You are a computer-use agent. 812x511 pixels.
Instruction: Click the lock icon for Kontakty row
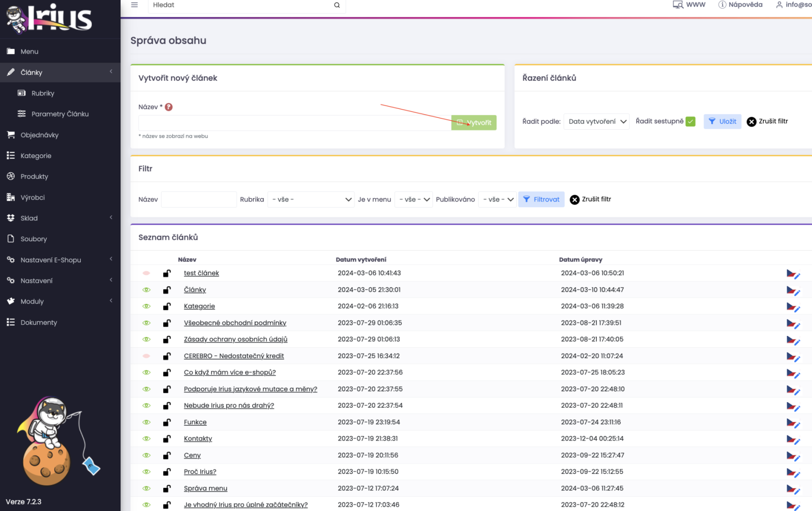click(x=166, y=439)
